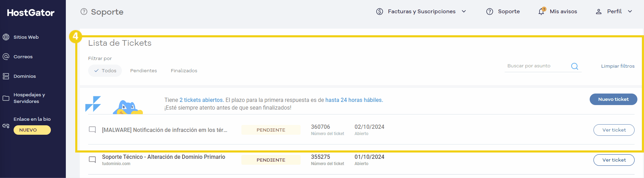
Task: Click Limpiar filtros link
Action: [618, 66]
